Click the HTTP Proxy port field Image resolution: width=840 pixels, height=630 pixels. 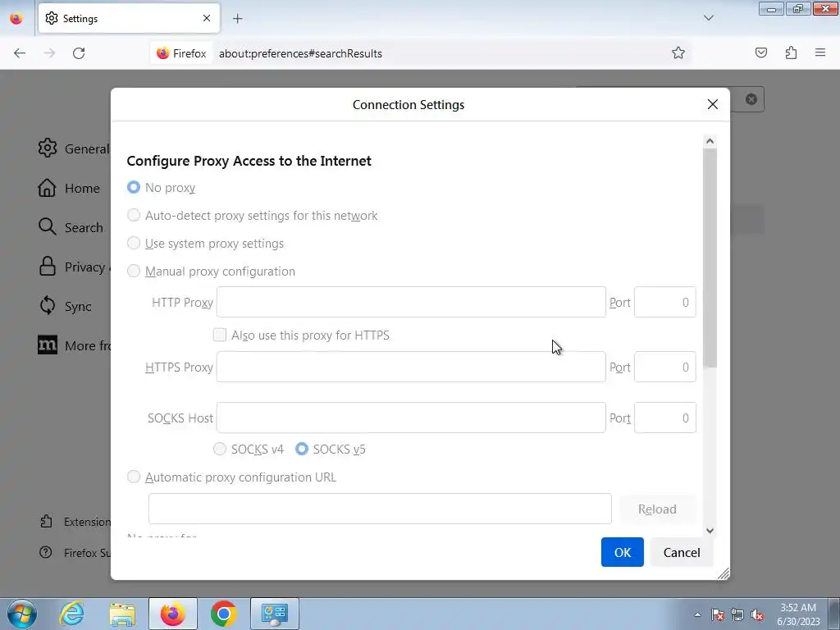point(664,302)
